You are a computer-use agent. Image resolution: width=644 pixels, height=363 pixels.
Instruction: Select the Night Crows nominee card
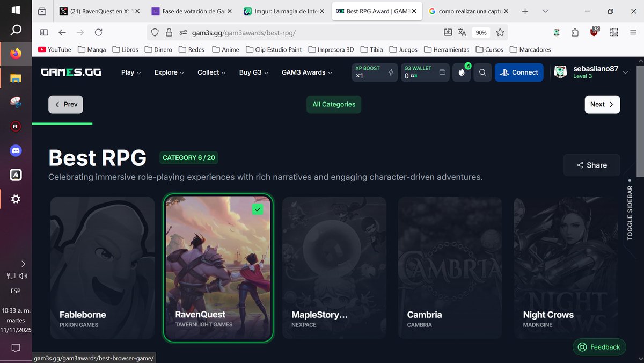[566, 267]
